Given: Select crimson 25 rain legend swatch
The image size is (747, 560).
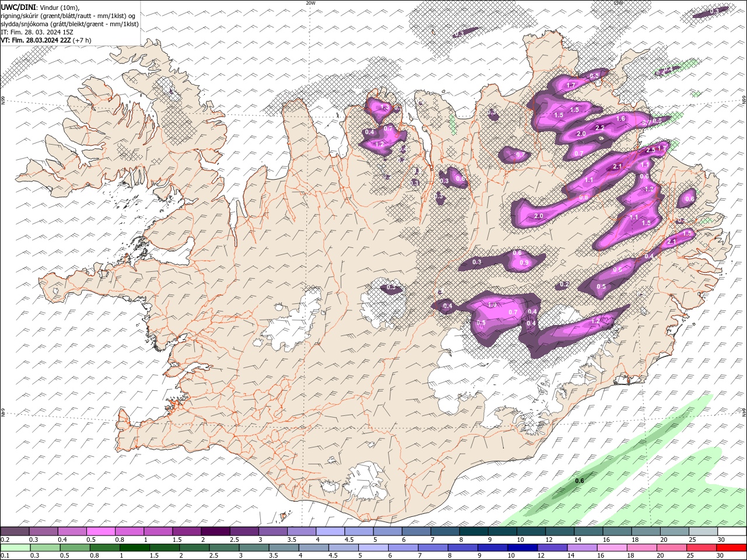Looking at the screenshot, I should 701,548.
